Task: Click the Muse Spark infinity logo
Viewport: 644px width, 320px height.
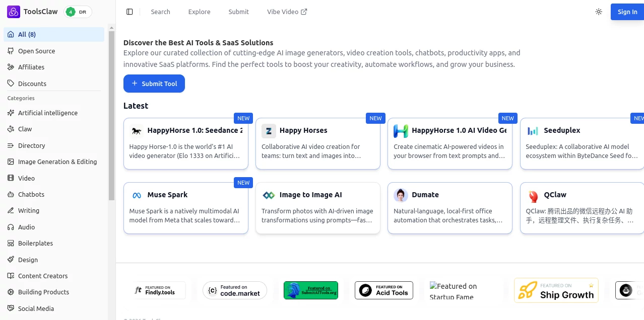Action: 136,195
